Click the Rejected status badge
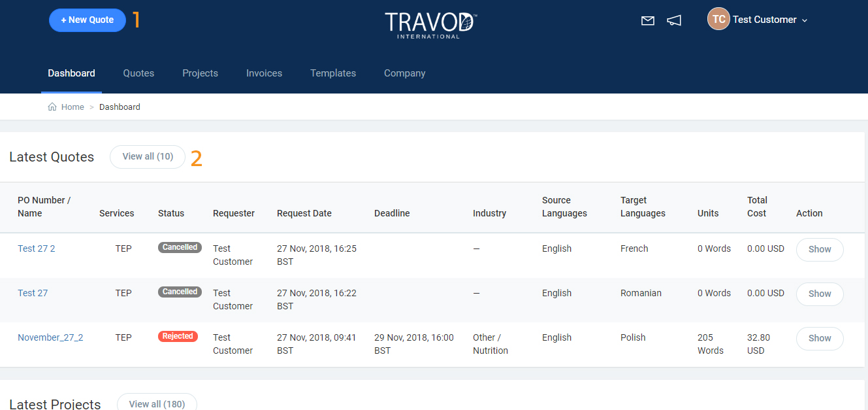This screenshot has width=868, height=410. tap(178, 336)
